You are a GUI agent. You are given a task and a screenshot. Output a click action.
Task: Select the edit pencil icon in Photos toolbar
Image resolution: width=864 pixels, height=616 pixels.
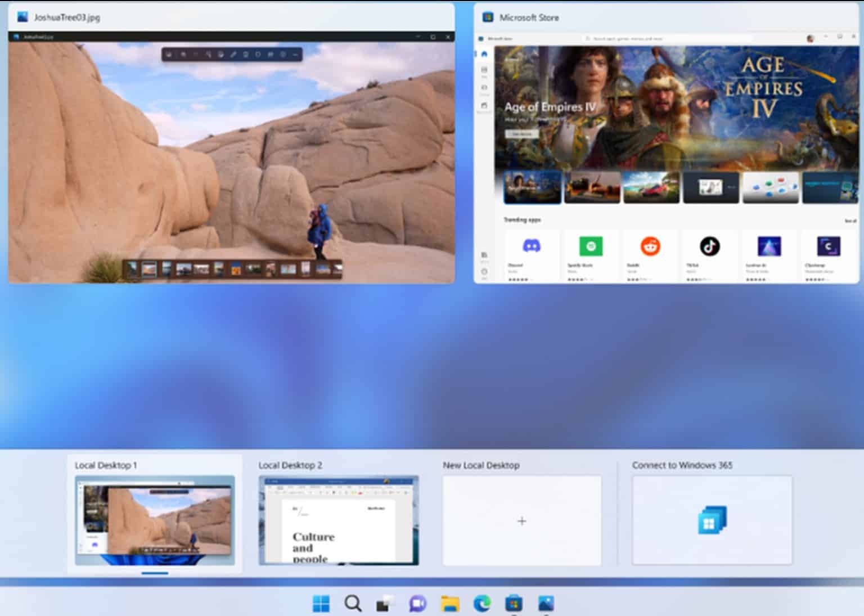(232, 54)
